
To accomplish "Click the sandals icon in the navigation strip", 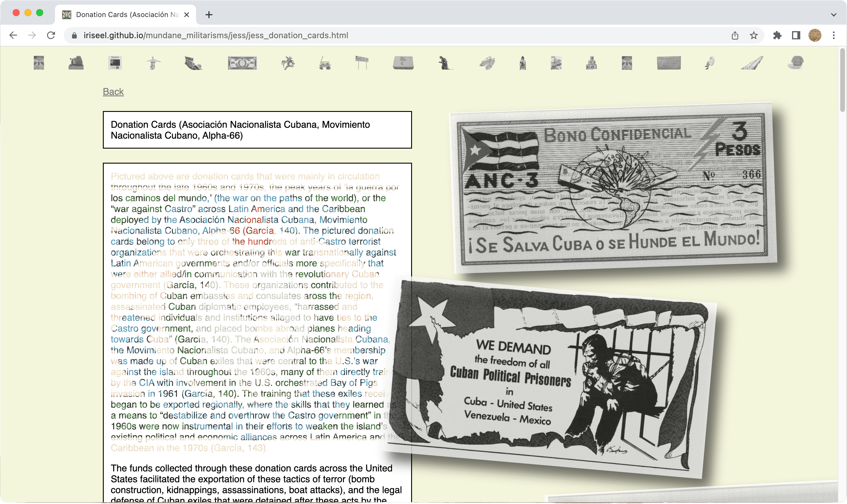I will [487, 63].
